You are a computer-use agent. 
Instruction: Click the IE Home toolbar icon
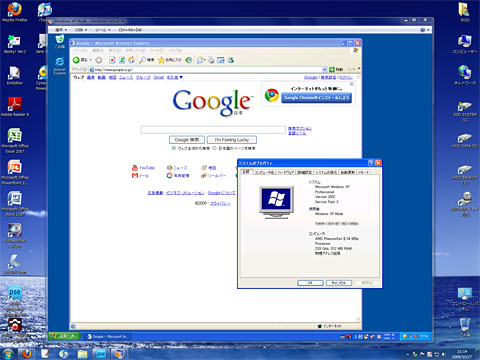coord(132,60)
